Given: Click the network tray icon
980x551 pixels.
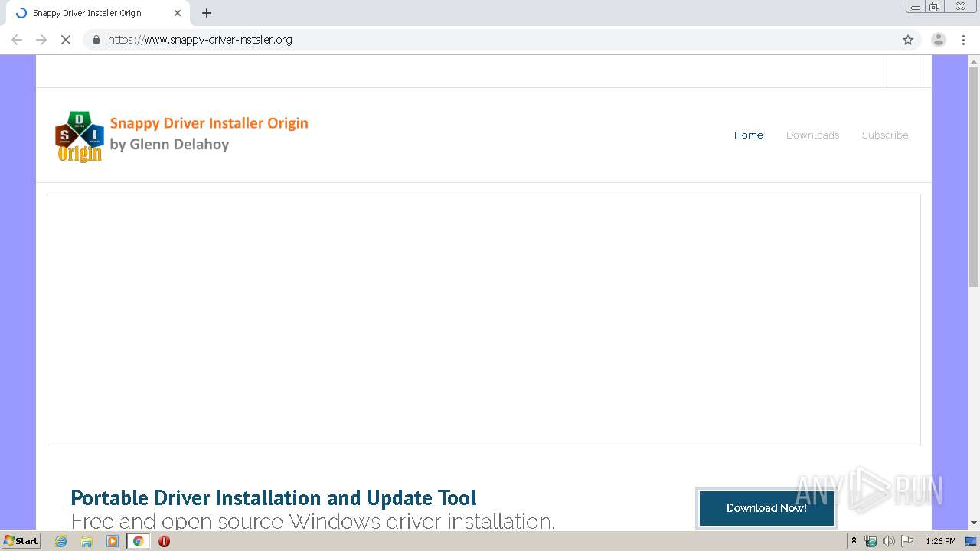Looking at the screenshot, I should [x=871, y=541].
